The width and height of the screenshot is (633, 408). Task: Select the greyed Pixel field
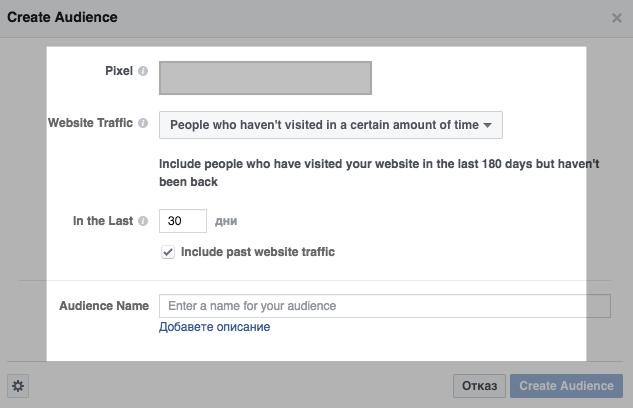coord(265,78)
